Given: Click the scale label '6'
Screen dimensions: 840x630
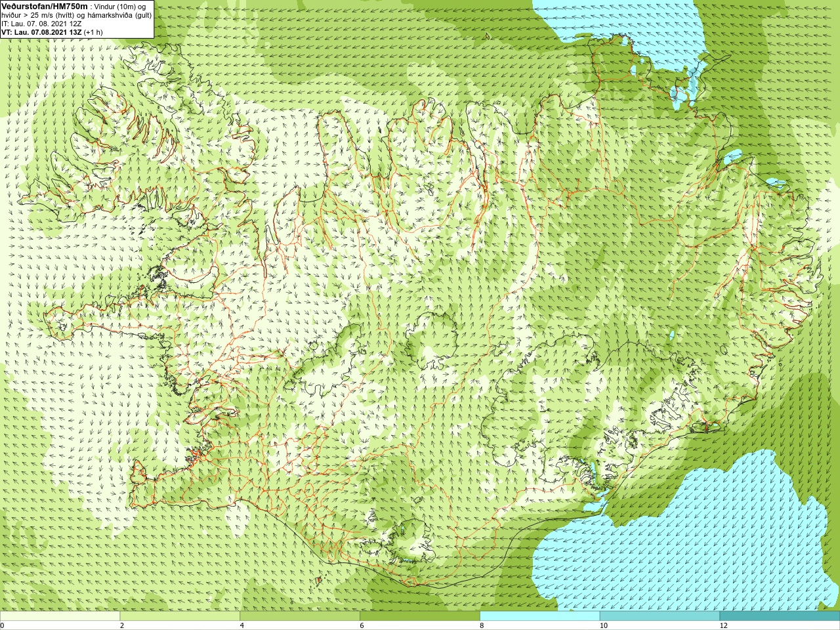Looking at the screenshot, I should tap(362, 625).
